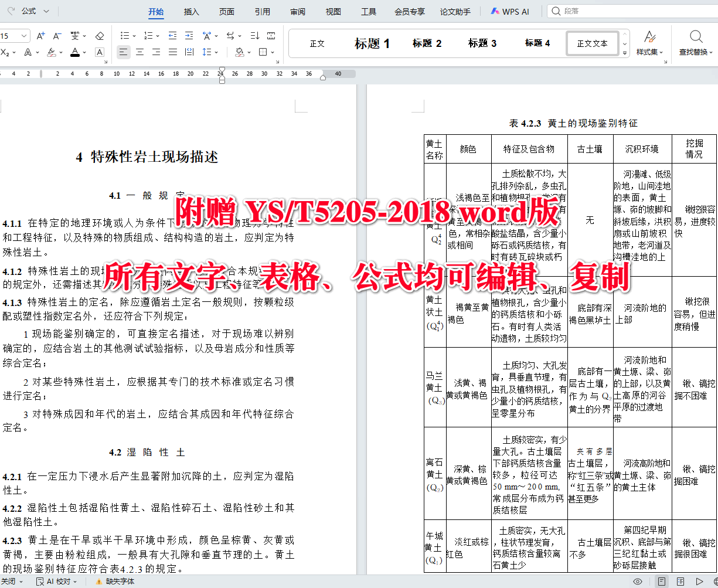
Task: Justify the text alignment
Action: [x=172, y=52]
